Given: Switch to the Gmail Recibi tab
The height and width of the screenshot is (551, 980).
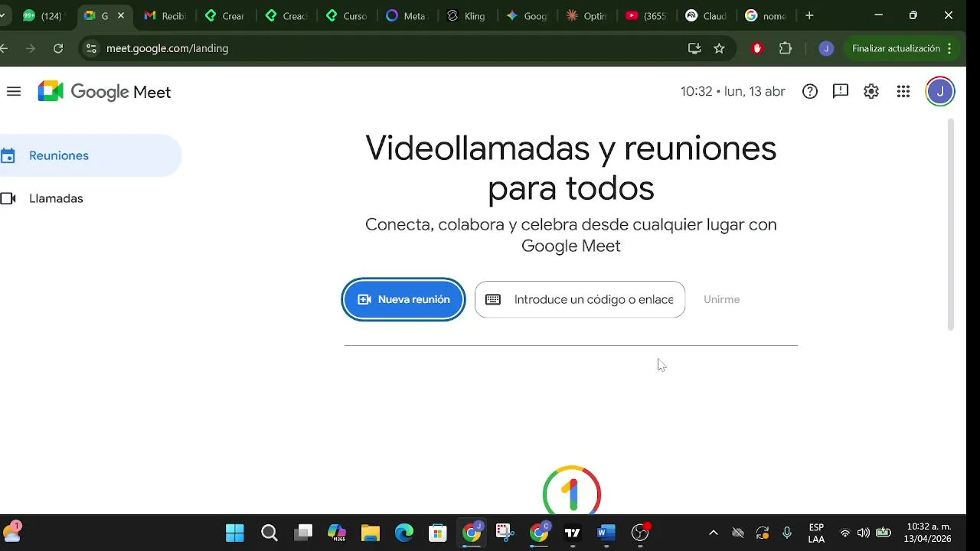Looking at the screenshot, I should [x=165, y=15].
